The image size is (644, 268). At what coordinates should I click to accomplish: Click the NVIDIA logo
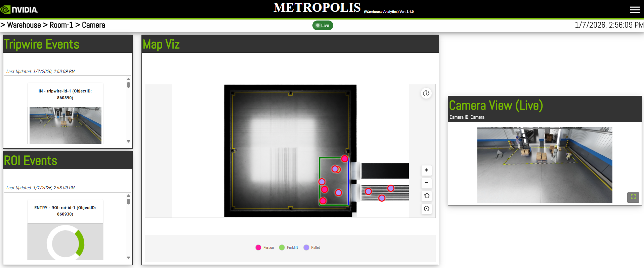pyautogui.click(x=19, y=9)
